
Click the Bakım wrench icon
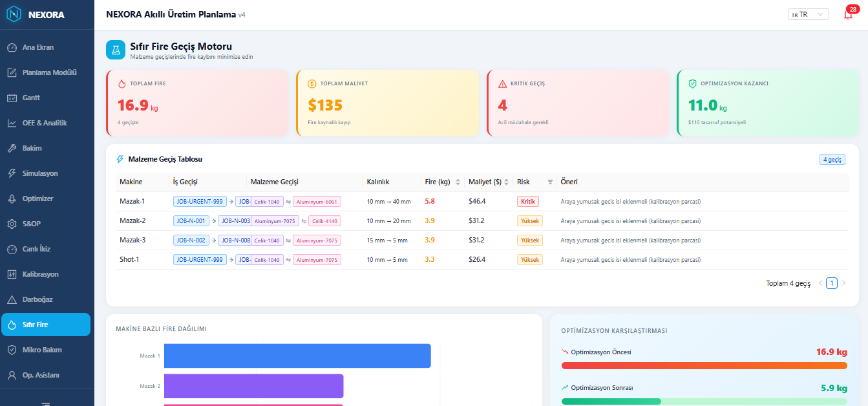(x=12, y=148)
